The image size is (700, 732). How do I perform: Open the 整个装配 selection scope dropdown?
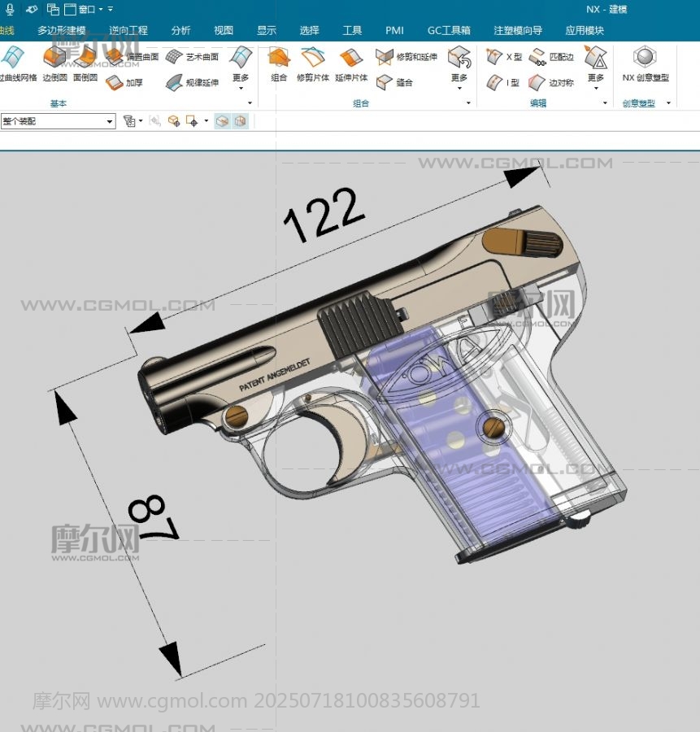pos(59,121)
